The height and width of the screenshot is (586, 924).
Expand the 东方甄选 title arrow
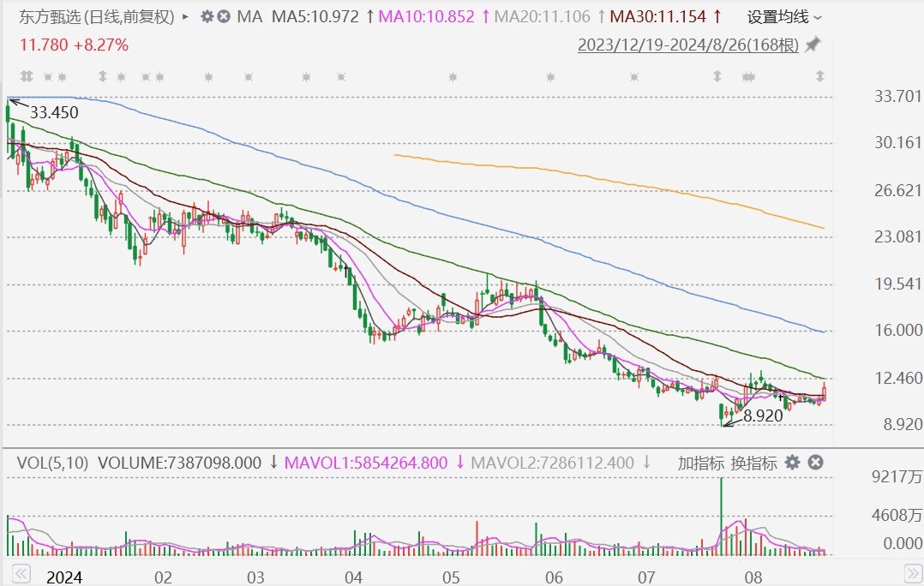click(x=186, y=16)
